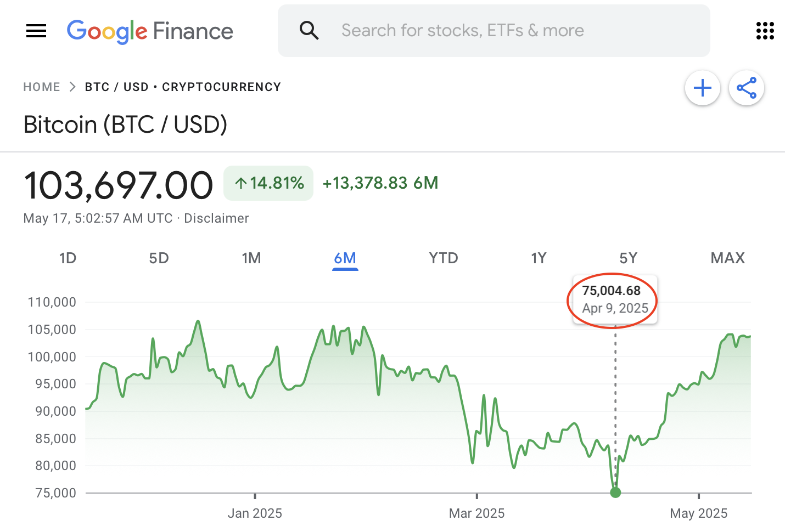Viewport: 785px width, 532px height.
Task: Show the YTD chart range
Action: coord(443,258)
